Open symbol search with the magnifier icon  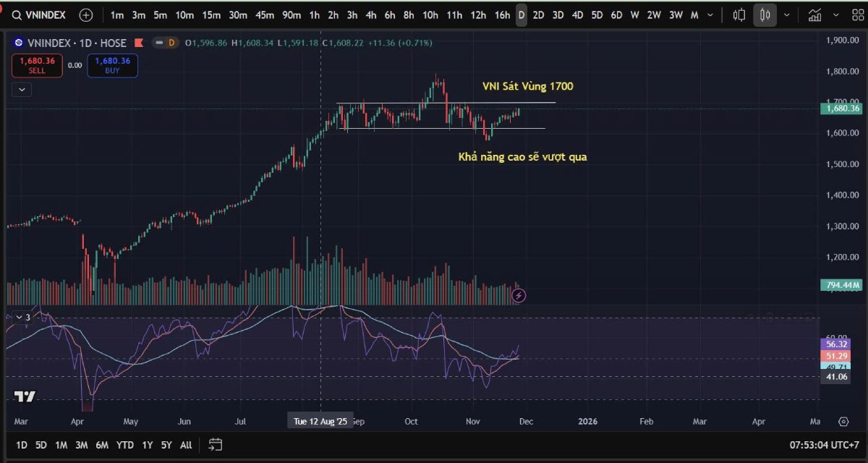[16, 14]
